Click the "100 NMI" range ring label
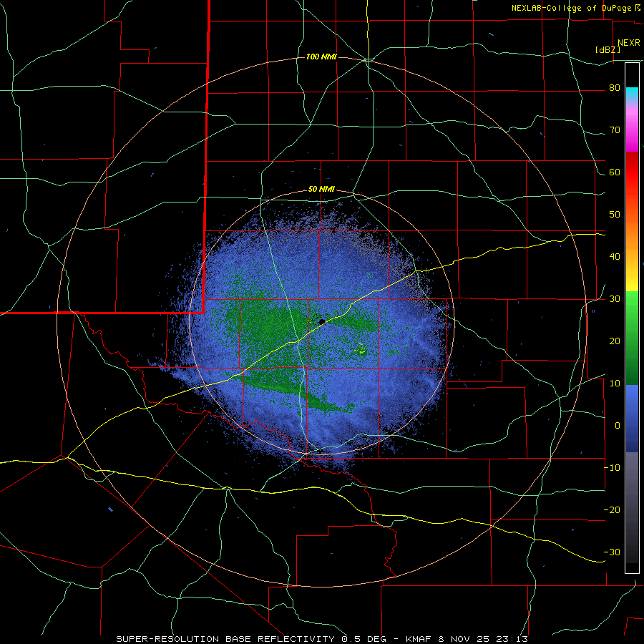The height and width of the screenshot is (644, 644). coord(321,57)
